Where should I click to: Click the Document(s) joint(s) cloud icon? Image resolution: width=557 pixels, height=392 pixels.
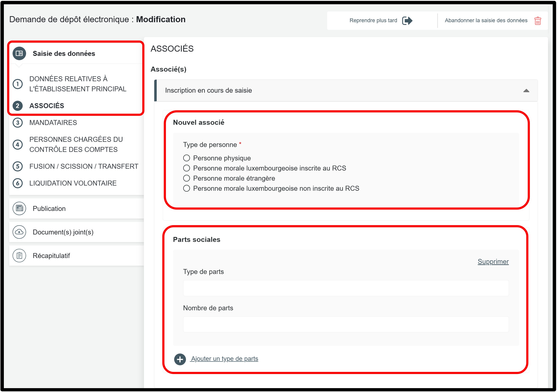(19, 232)
